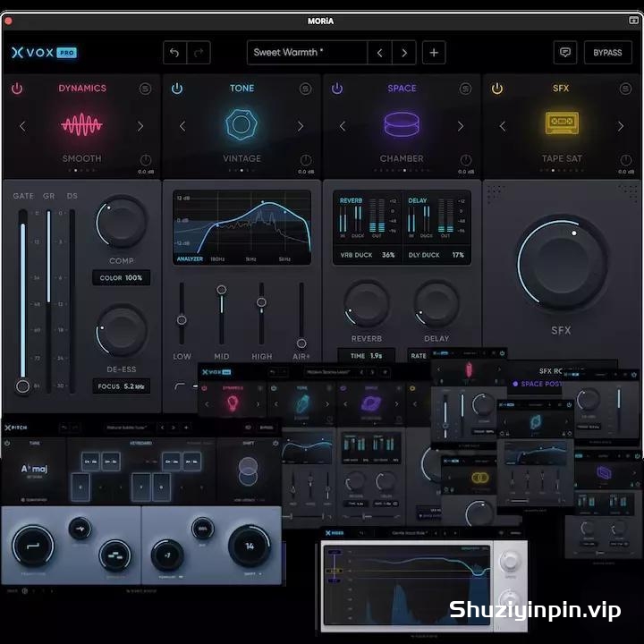
Task: Toggle the Tone module power button
Action: tap(177, 89)
